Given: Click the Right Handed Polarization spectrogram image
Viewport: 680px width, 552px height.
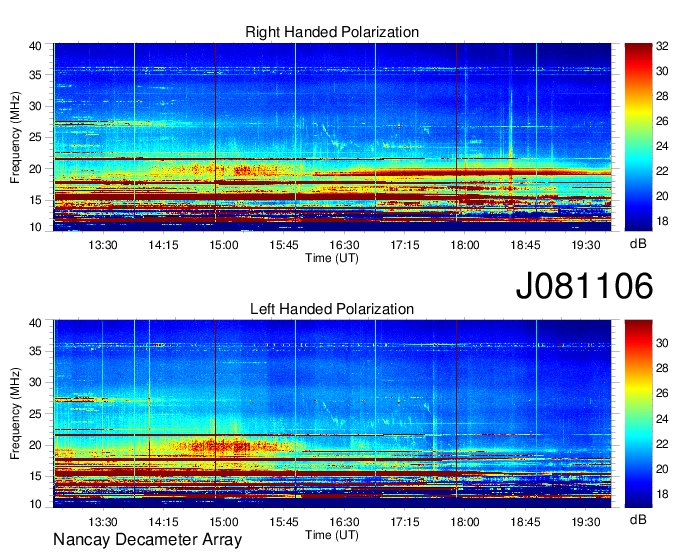Looking at the screenshot, I should [x=332, y=137].
